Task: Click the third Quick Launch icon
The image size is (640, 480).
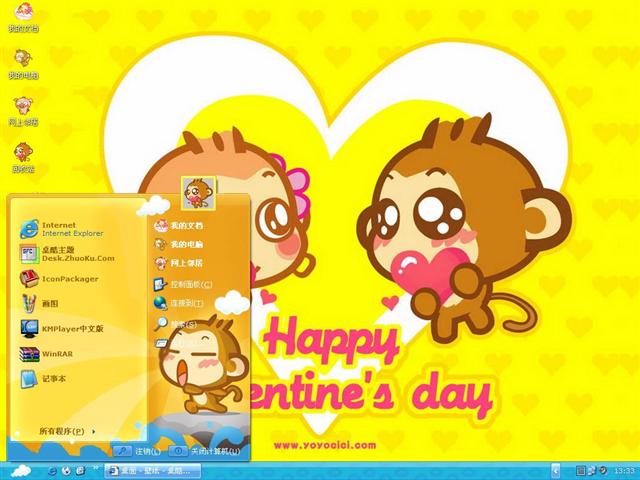Action: click(80, 471)
